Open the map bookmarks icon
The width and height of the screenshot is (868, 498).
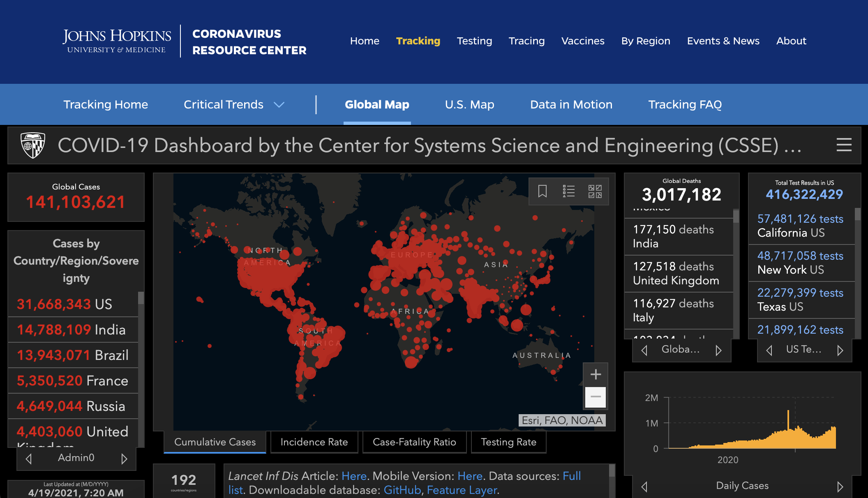(x=542, y=191)
